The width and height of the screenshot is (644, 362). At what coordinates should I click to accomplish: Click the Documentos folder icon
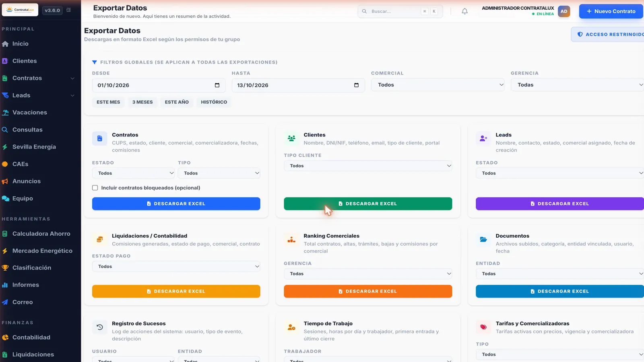483,240
